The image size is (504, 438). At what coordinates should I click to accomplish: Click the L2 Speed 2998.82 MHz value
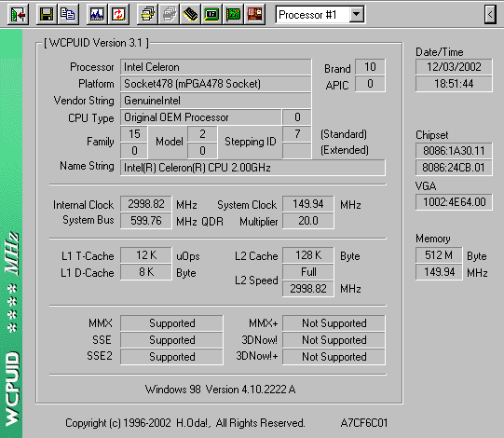pyautogui.click(x=308, y=289)
